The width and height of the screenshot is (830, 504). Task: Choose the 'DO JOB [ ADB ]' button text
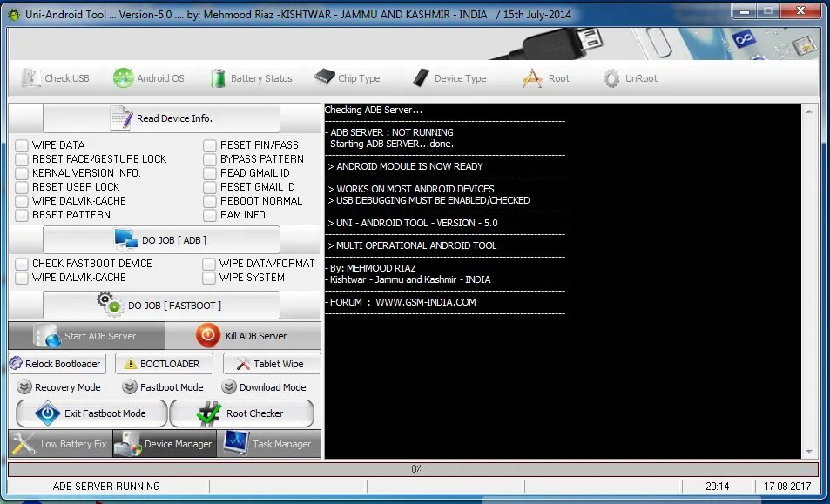pos(174,240)
